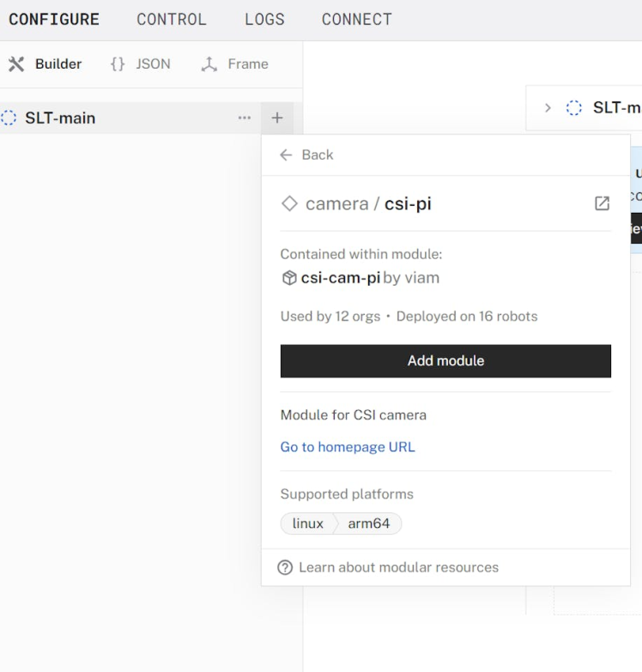This screenshot has height=672, width=642.
Task: Open the LOGS tab
Action: (x=264, y=19)
